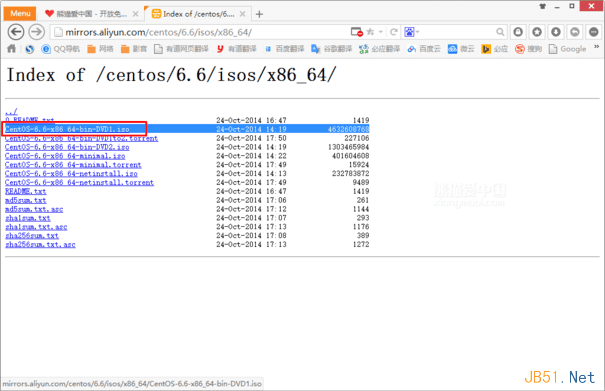Click the shirt skin icon in title bar
This screenshot has width=605, height=391.
pyautogui.click(x=542, y=6)
